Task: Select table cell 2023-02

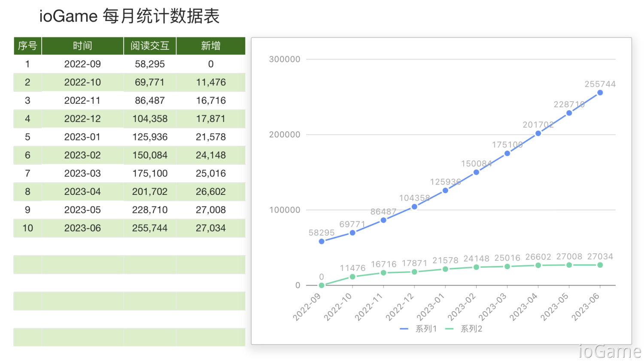Action: [x=82, y=155]
